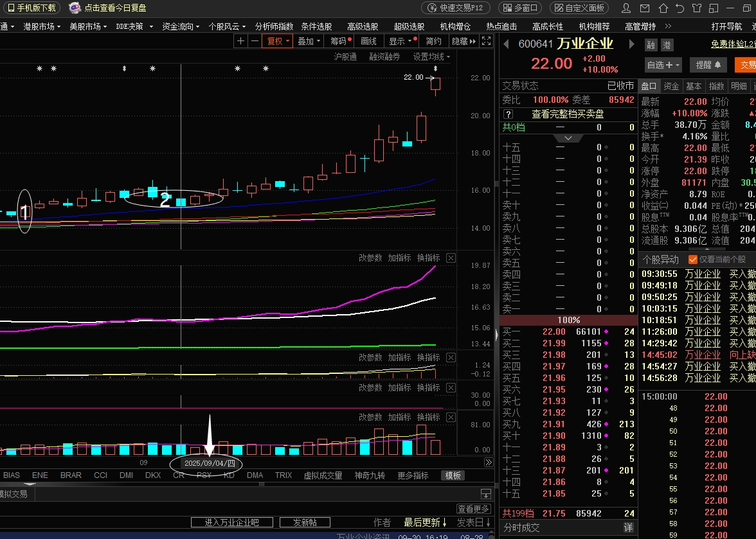Toggle 沪股通 overlay
Image resolution: width=756 pixels, height=539 pixels.
[x=345, y=57]
